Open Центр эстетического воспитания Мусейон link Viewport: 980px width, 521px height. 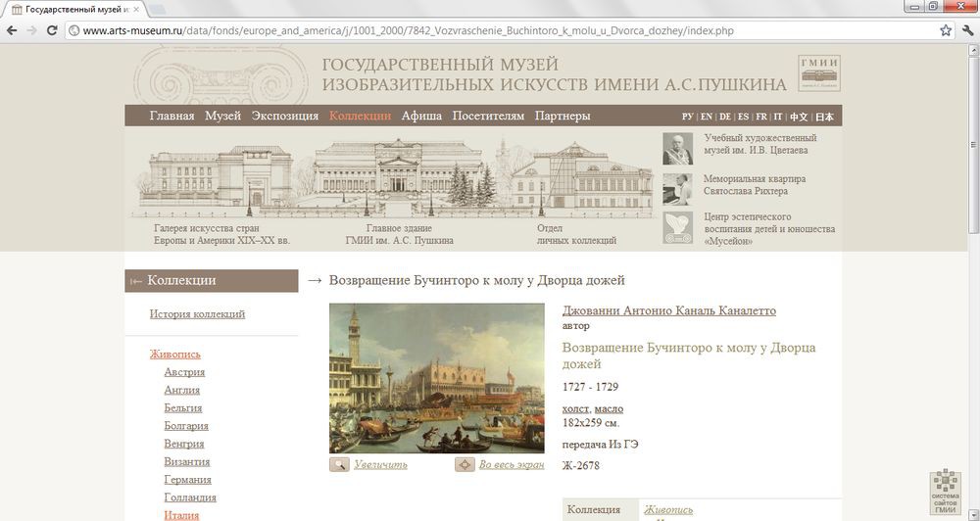(x=769, y=228)
